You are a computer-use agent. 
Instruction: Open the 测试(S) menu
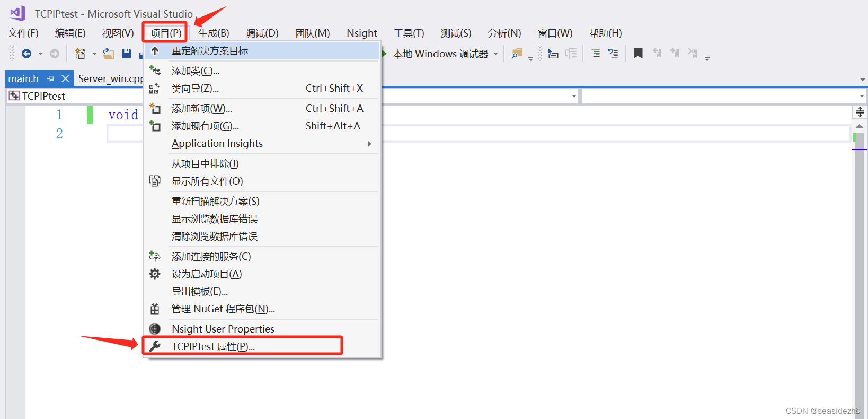click(x=456, y=33)
